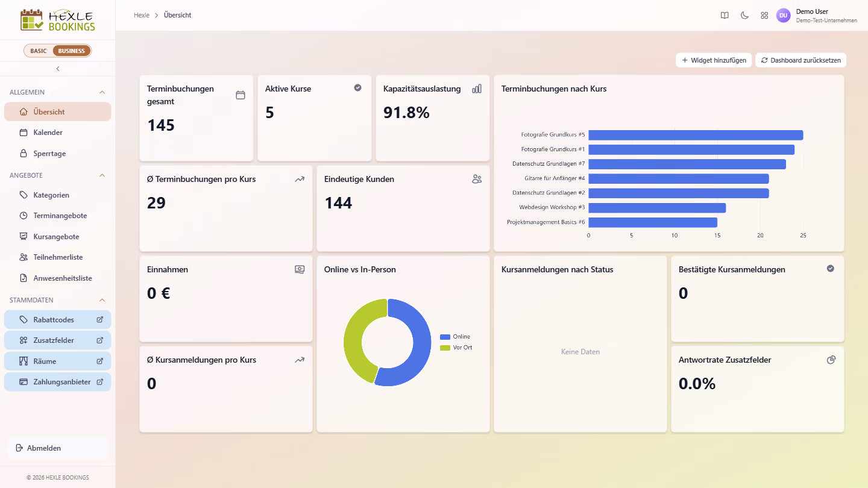Go to Kursangebote in the sidebar
Viewport: 868px width, 488px height.
pyautogui.click(x=58, y=236)
